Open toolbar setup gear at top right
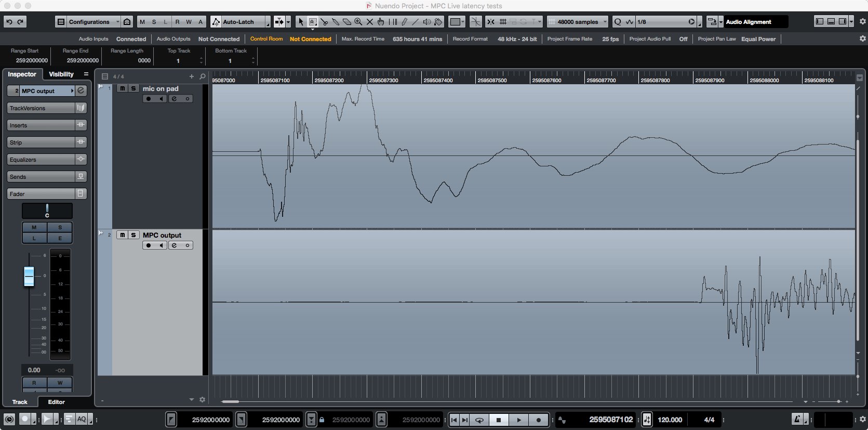The width and height of the screenshot is (868, 430). click(863, 22)
